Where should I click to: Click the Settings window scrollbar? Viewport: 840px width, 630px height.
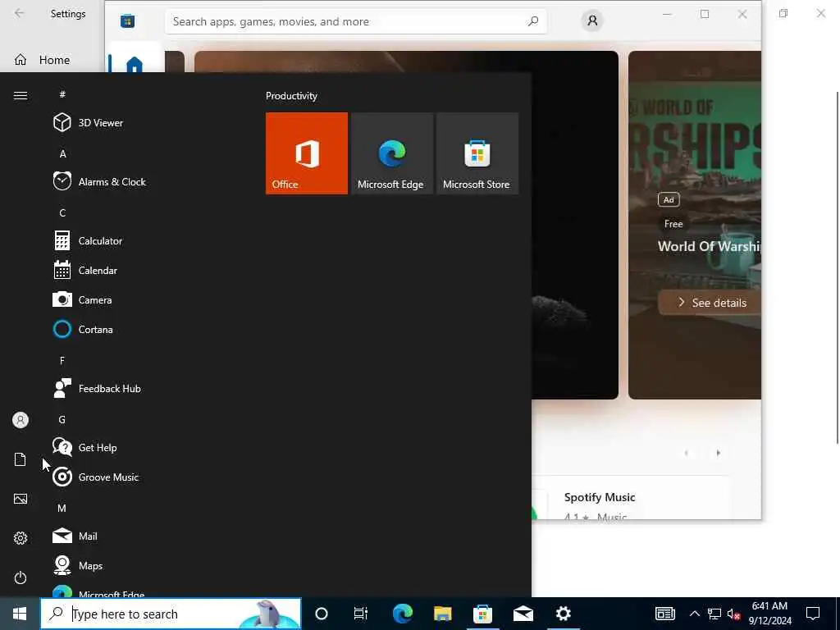click(x=838, y=267)
